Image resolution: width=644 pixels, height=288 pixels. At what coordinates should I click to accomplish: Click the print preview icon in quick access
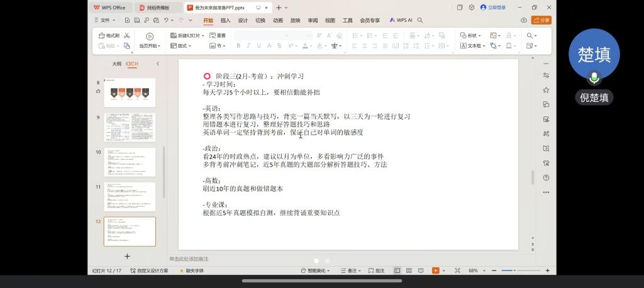[x=156, y=20]
